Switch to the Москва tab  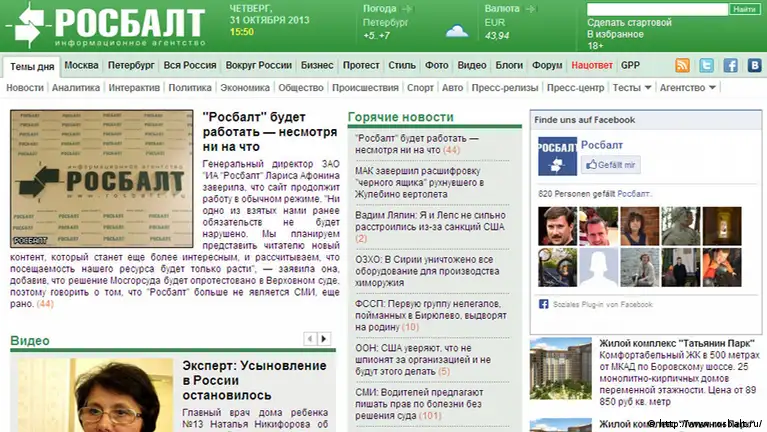81,66
